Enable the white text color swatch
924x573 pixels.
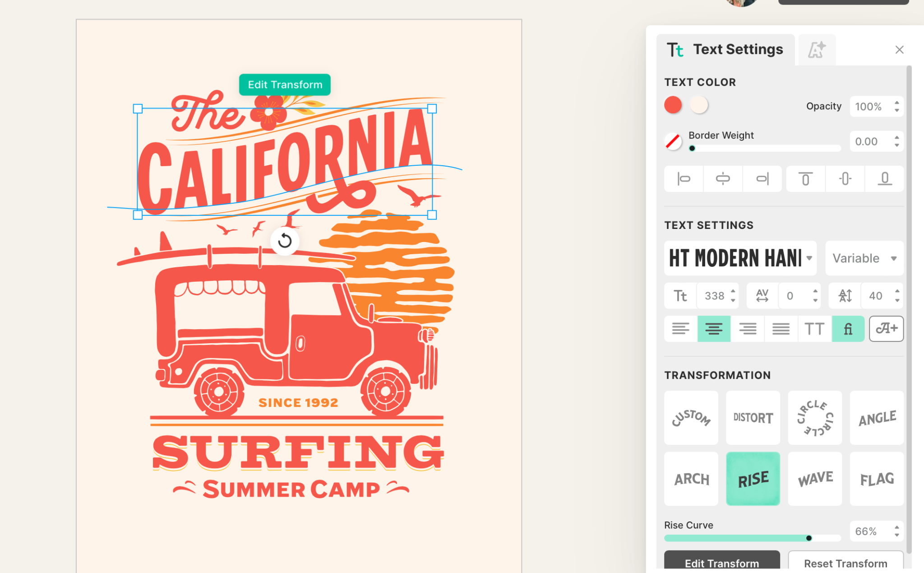tap(699, 105)
